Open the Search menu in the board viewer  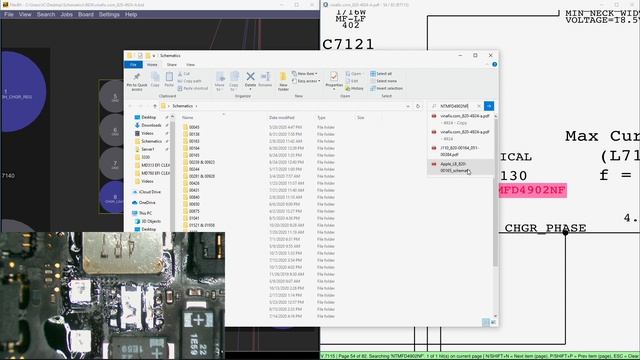click(46, 14)
